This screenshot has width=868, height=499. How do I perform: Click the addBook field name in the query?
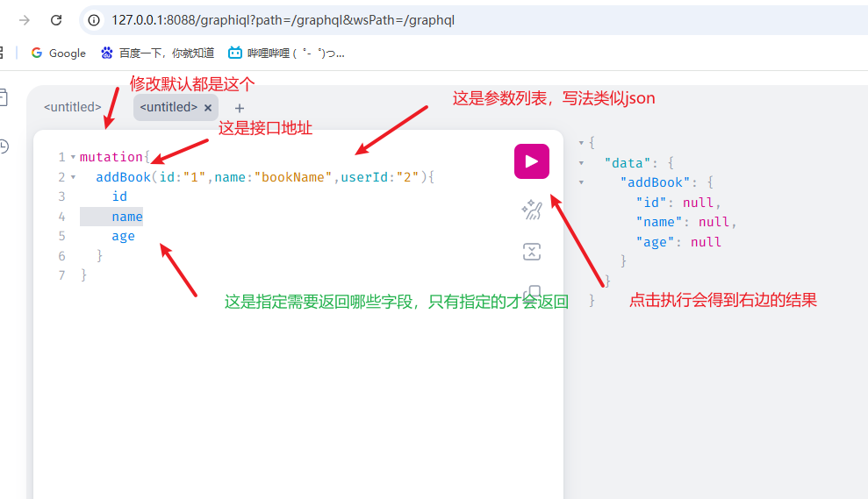[x=124, y=177]
